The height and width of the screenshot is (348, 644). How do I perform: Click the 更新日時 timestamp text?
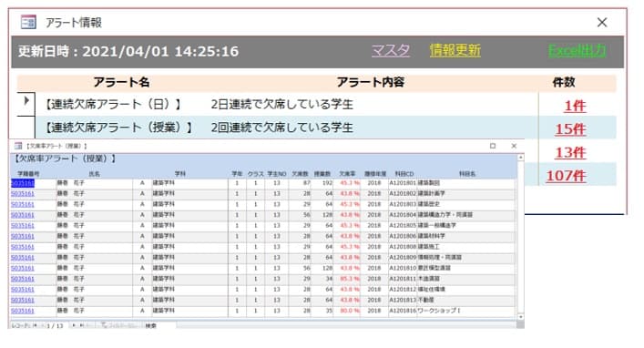[128, 51]
